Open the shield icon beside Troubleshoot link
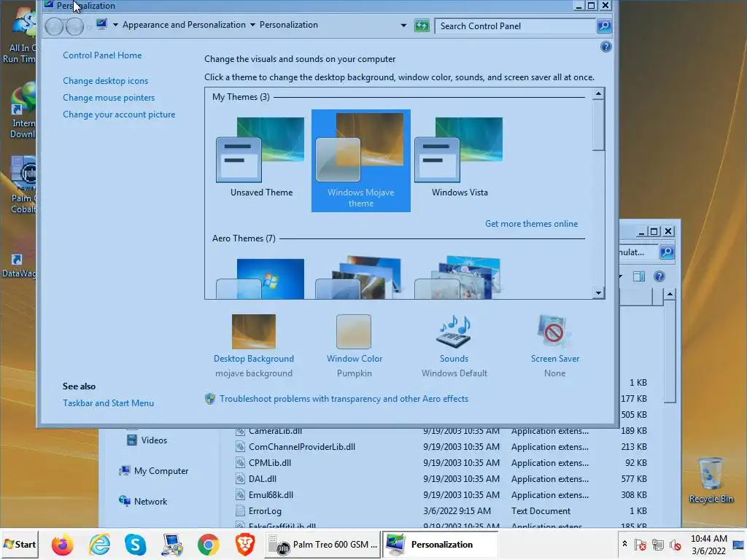The width and height of the screenshot is (747, 560). pyautogui.click(x=209, y=399)
